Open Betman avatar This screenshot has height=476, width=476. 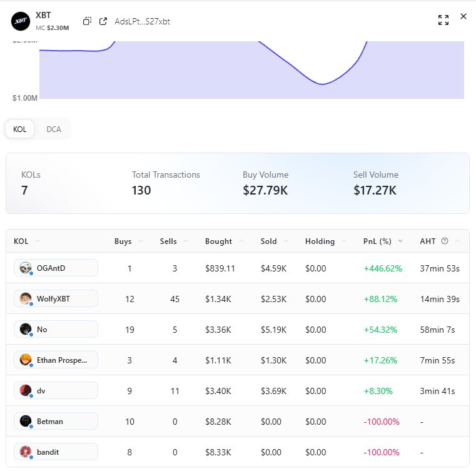tap(26, 422)
